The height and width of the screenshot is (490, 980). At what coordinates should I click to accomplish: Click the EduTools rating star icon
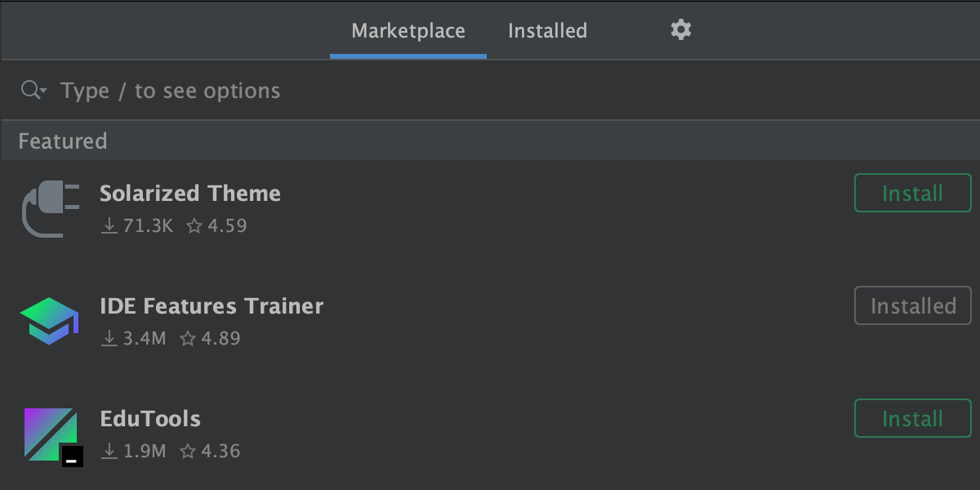point(188,452)
